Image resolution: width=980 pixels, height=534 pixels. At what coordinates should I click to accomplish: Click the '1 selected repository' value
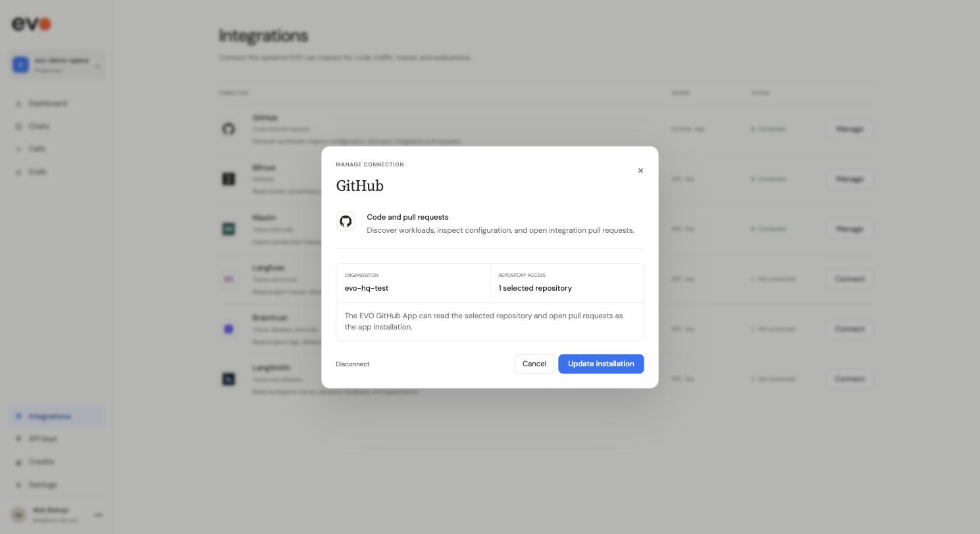535,289
